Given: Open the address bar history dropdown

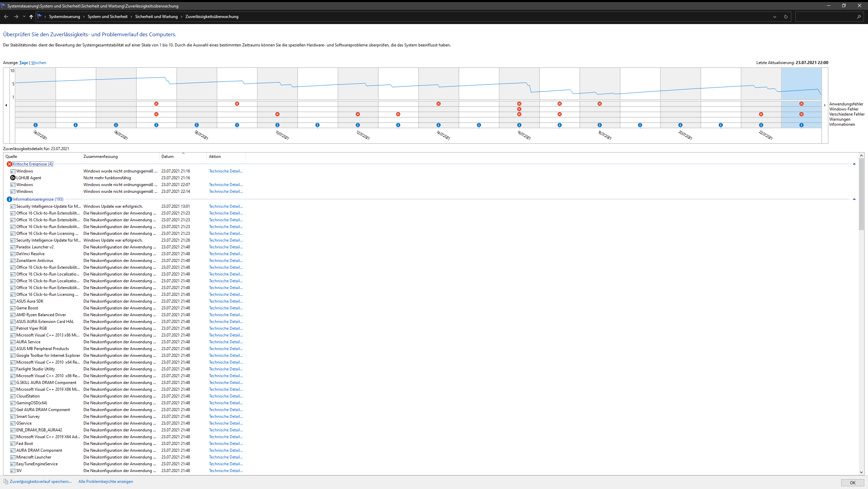Looking at the screenshot, I should point(775,17).
